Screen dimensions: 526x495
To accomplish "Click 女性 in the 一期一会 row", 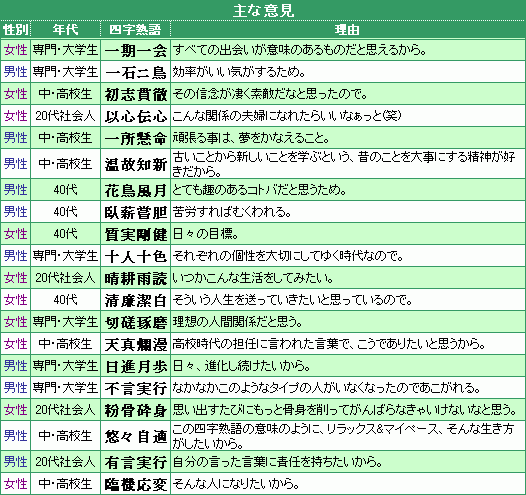I will pos(15,50).
